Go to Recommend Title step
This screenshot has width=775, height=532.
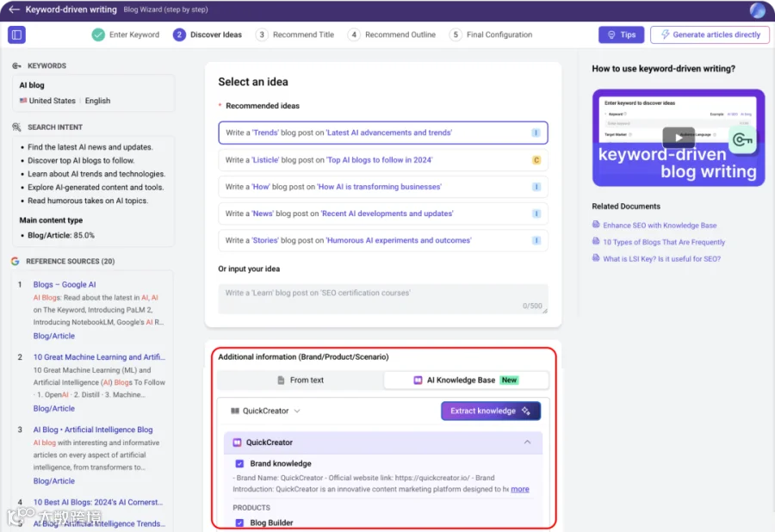point(295,34)
